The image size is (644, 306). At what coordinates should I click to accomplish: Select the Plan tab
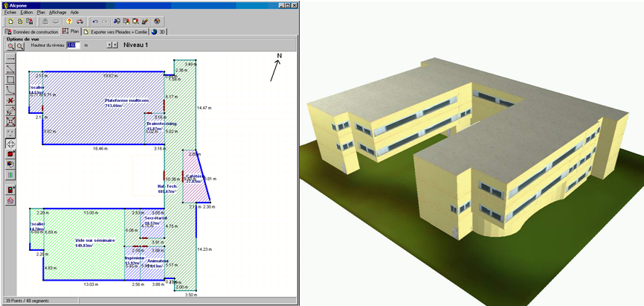coord(71,31)
